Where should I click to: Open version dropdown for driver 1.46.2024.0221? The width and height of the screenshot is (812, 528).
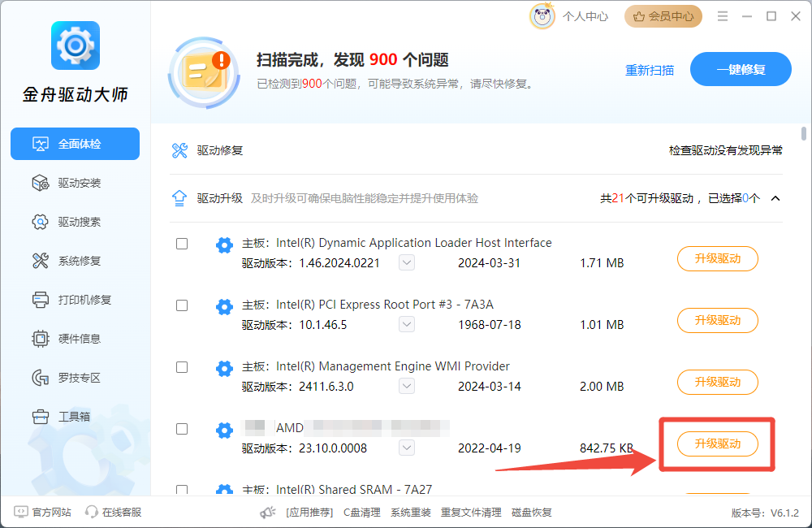407,262
